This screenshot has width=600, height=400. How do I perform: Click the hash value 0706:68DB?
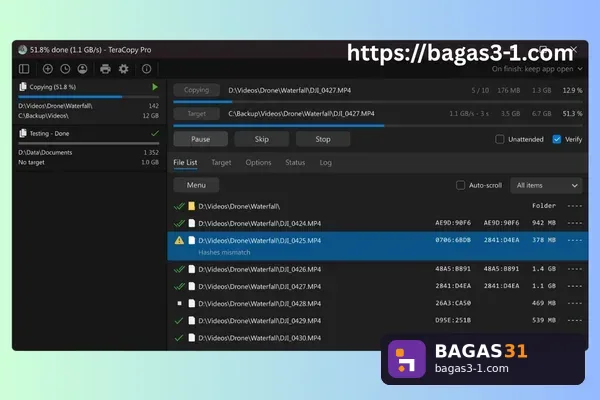click(x=453, y=240)
